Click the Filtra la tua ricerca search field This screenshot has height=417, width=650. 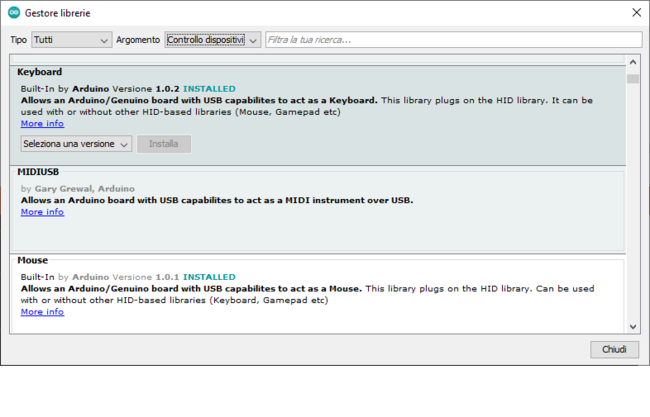pyautogui.click(x=454, y=40)
